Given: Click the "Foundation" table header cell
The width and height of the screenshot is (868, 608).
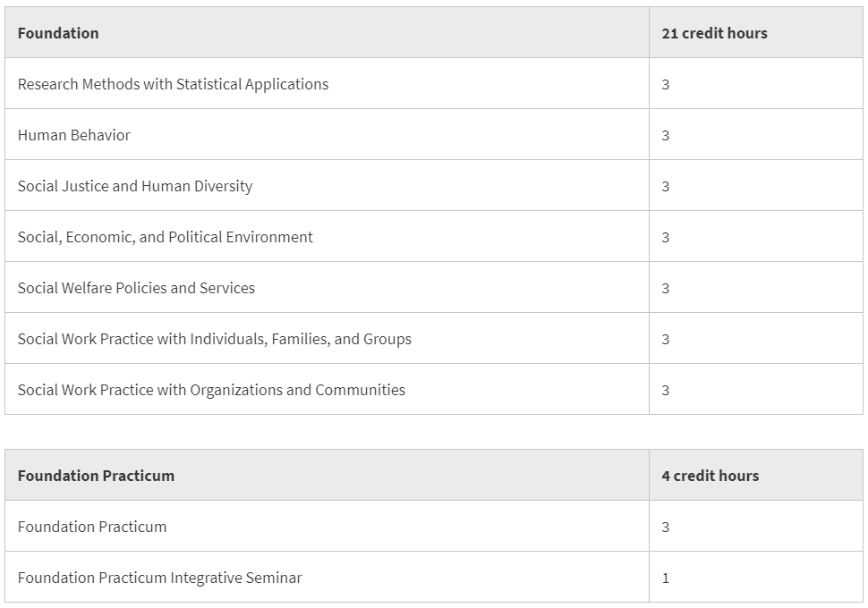Looking at the screenshot, I should click(x=58, y=33).
